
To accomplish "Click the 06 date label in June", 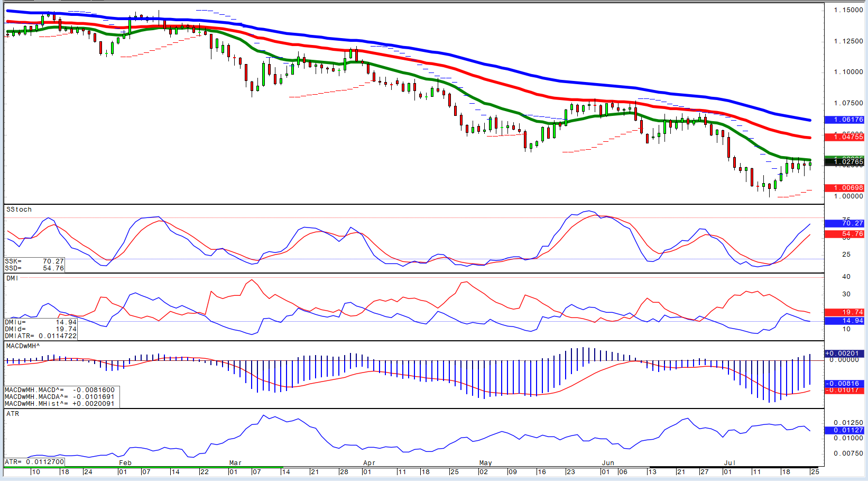I will click(x=623, y=471).
